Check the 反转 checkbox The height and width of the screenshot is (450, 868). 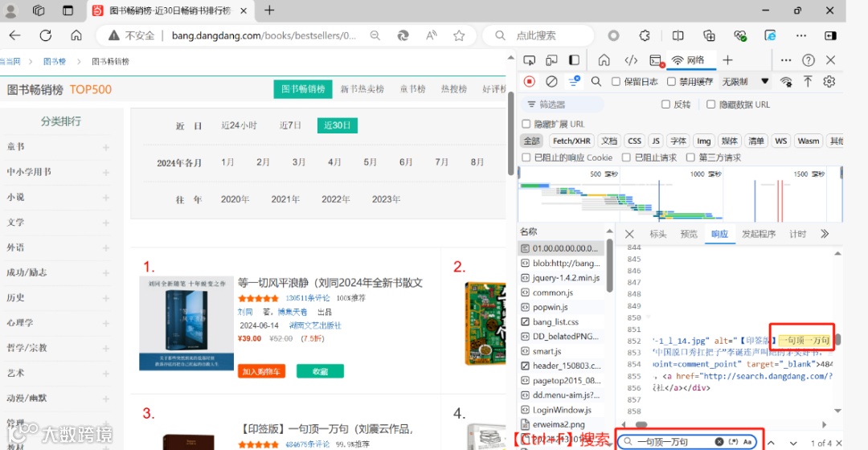(665, 104)
